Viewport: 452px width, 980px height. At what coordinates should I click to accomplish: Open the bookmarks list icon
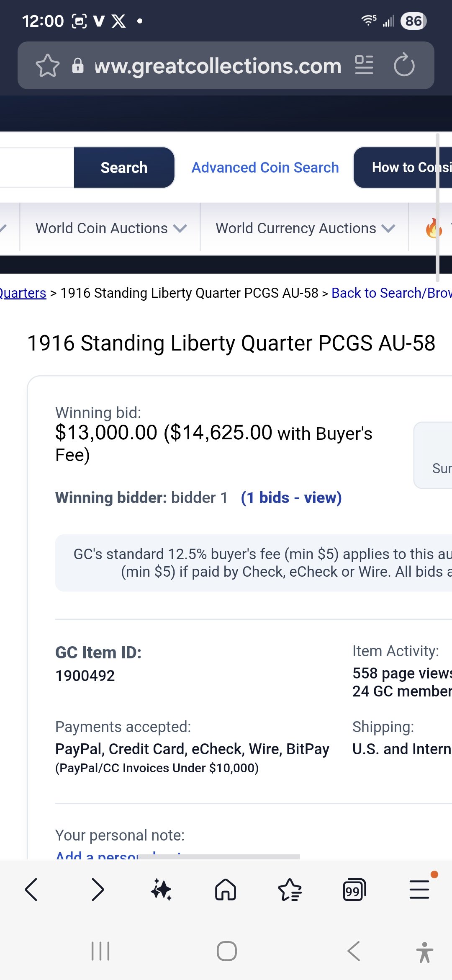(x=290, y=890)
